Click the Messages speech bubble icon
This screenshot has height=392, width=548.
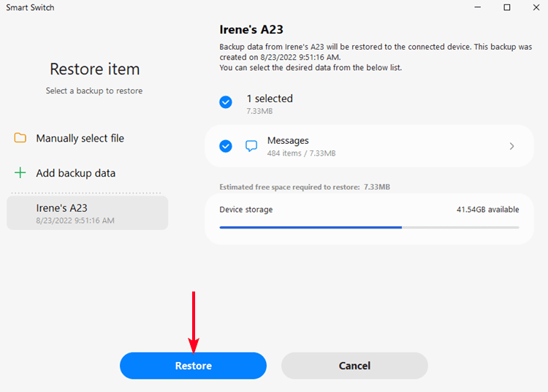pyautogui.click(x=251, y=146)
